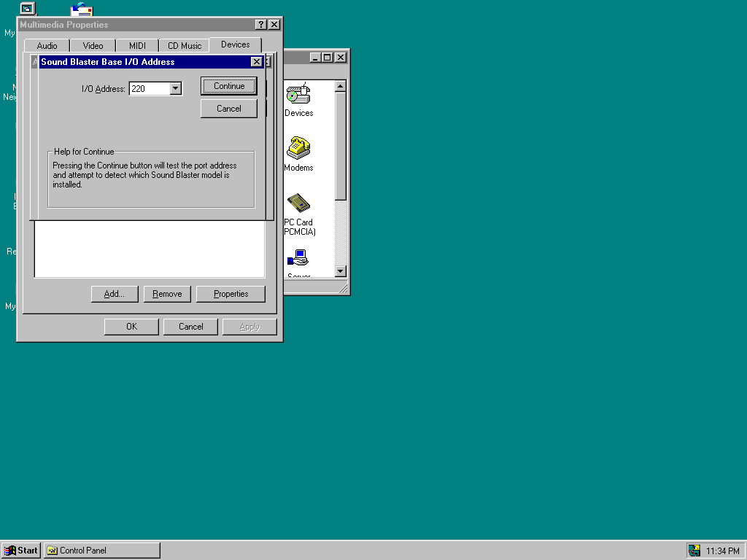
Task: Open the MIDI tab
Action: pos(137,46)
